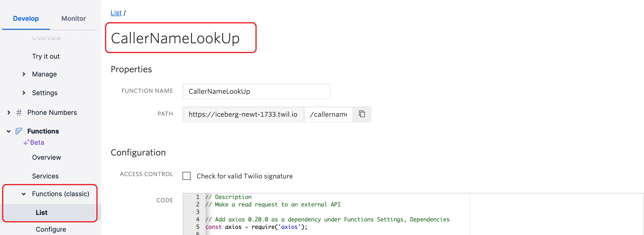Viewport: 644px width, 235px height.
Task: Copy the function path URL icon
Action: [362, 114]
